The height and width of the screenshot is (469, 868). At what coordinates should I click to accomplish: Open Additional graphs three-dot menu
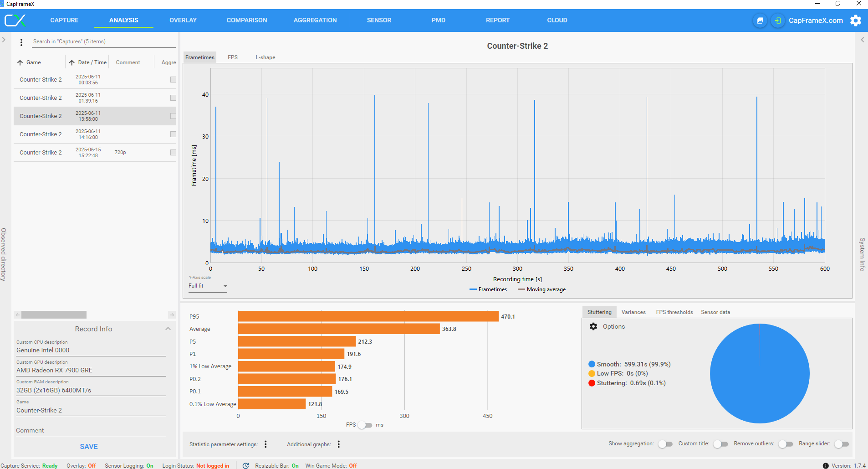338,444
